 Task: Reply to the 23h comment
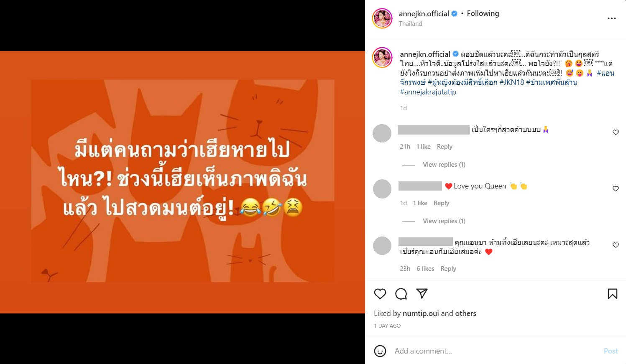[448, 269]
